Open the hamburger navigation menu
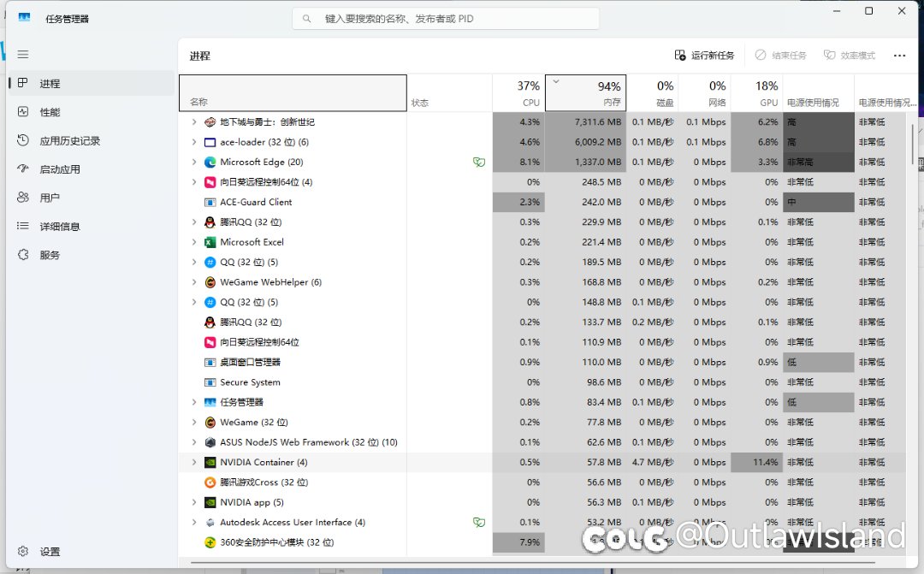The height and width of the screenshot is (574, 924). (x=23, y=54)
